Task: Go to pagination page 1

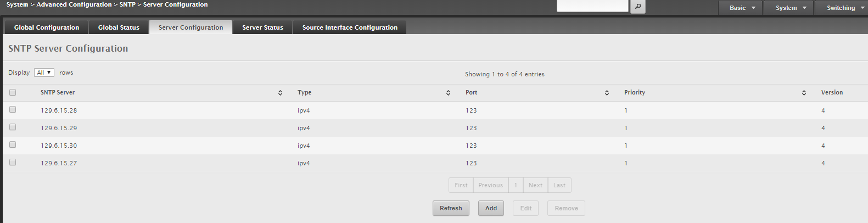Action: point(516,185)
